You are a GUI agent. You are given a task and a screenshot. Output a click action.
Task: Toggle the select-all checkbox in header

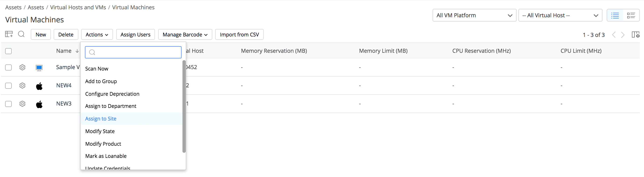8,51
